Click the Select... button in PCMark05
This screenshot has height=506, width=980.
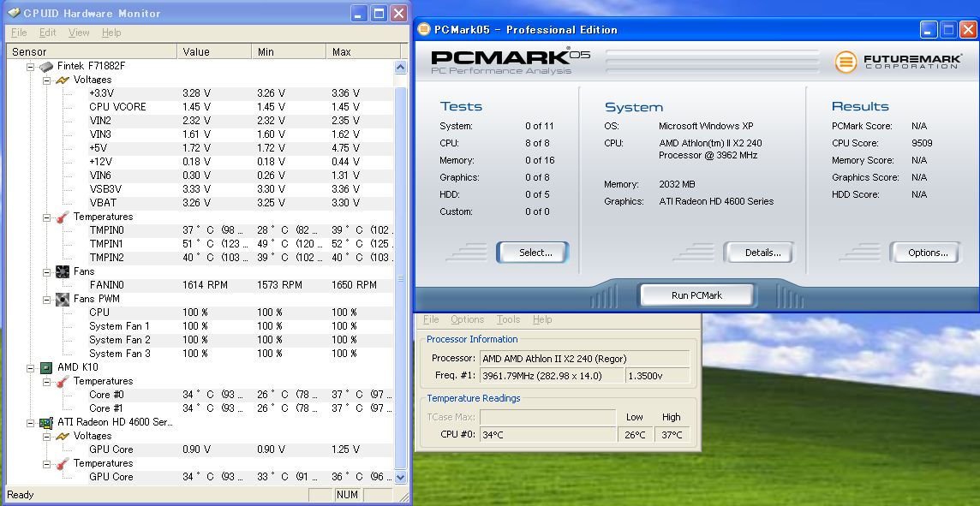pyautogui.click(x=533, y=253)
